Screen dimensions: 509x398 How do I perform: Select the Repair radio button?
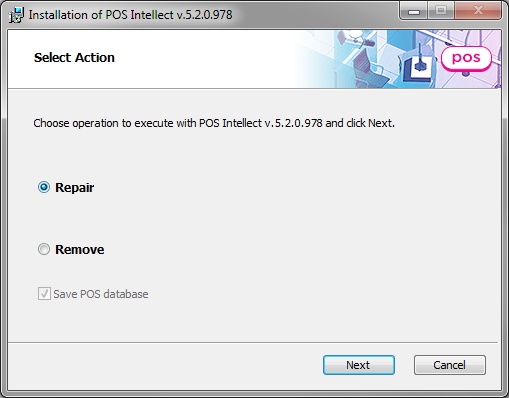point(44,187)
